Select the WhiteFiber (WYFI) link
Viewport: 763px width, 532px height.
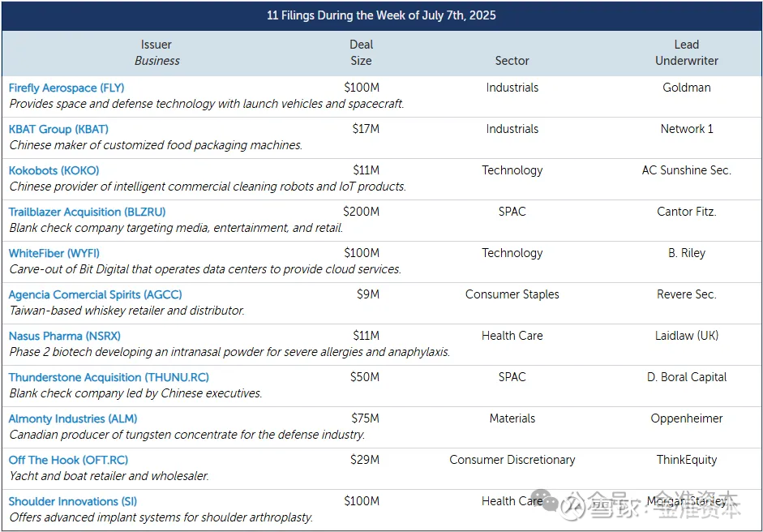pos(54,253)
